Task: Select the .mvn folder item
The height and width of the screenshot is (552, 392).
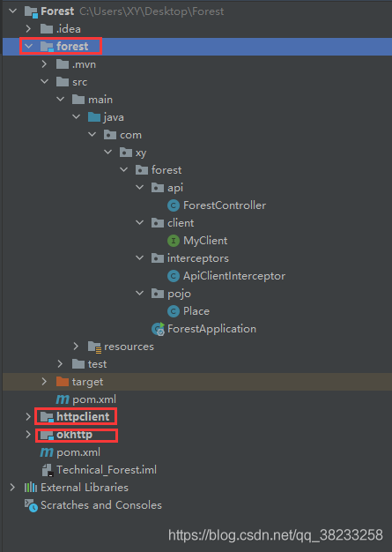Action: [x=76, y=64]
